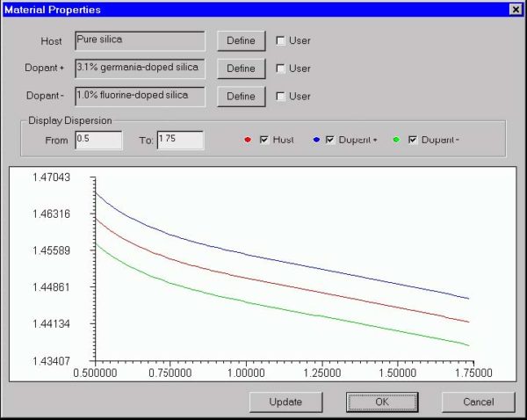Viewport: 527px width, 420px height.
Task: Click the Material Properties title text
Action: (x=53, y=10)
